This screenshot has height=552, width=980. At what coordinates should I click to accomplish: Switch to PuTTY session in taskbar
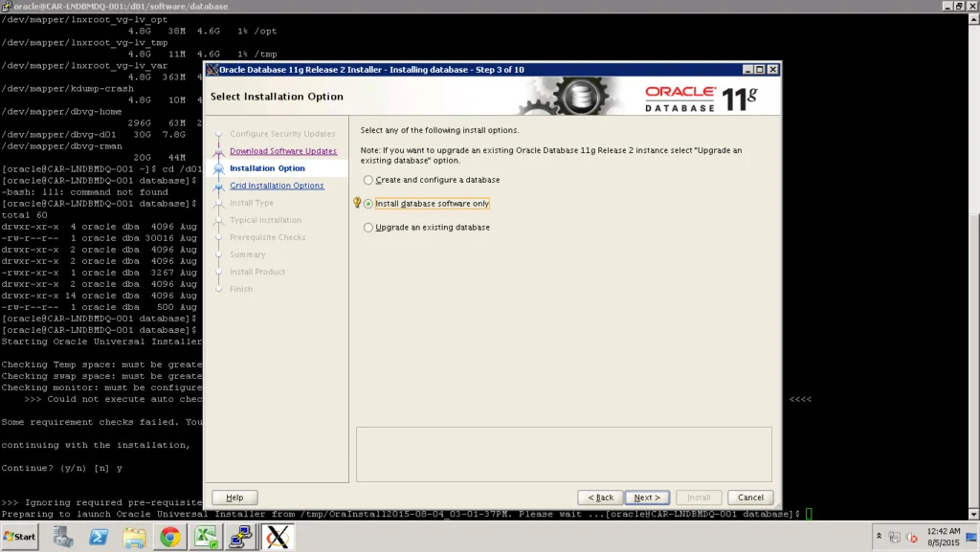[x=241, y=537]
